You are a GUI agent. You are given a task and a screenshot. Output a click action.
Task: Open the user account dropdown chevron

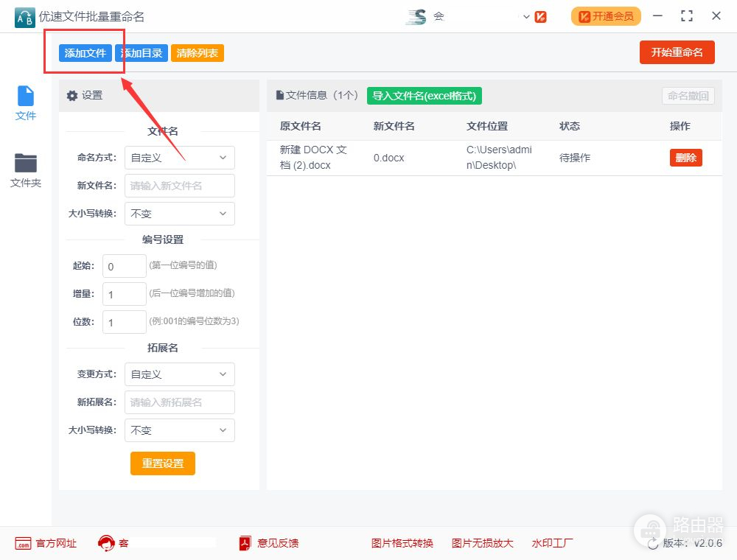click(x=526, y=16)
